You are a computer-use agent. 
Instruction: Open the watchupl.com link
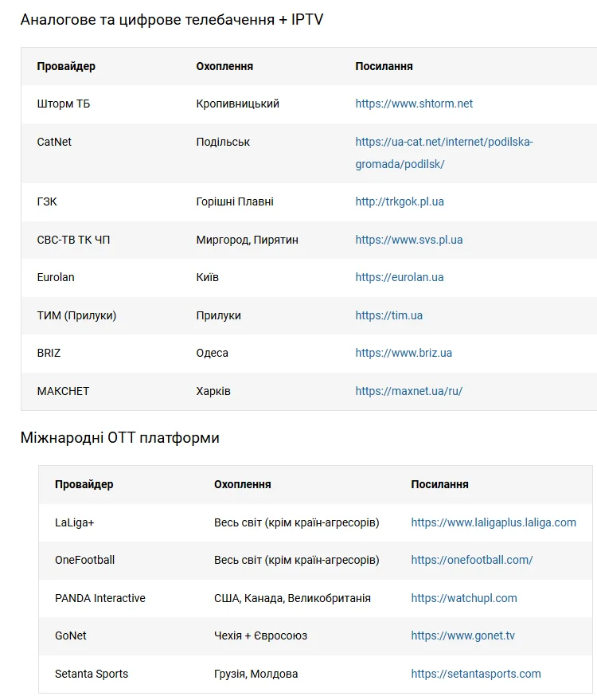[464, 598]
